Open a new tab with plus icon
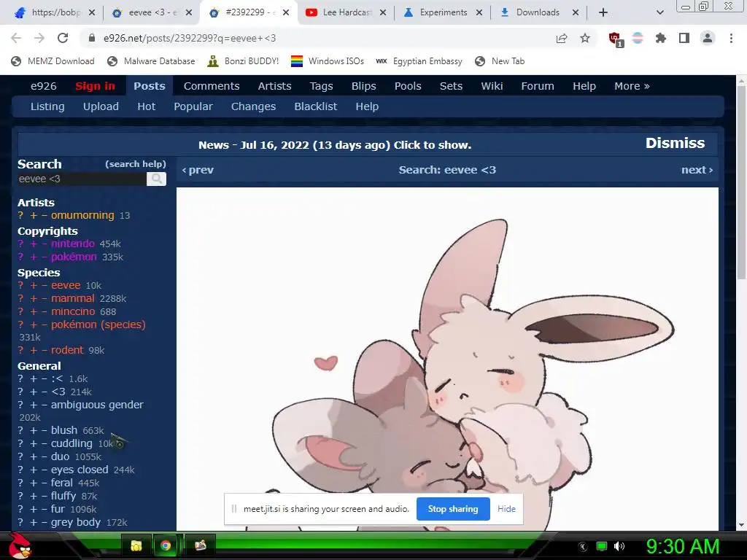The image size is (747, 560). tap(603, 12)
